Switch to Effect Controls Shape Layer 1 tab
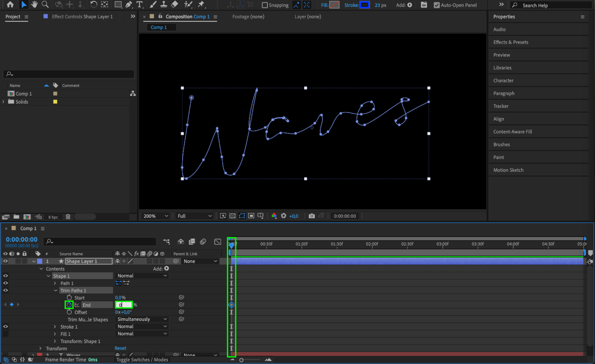The height and width of the screenshot is (364, 595). (82, 17)
